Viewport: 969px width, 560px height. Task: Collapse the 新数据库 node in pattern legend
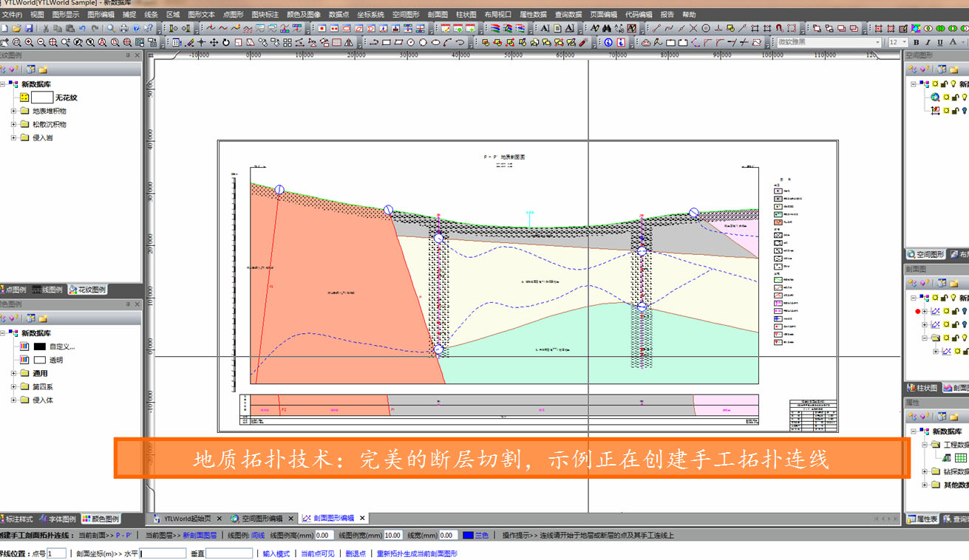click(3, 84)
